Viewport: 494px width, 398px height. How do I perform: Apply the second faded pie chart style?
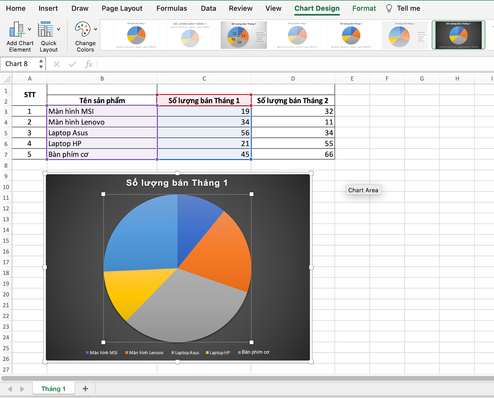click(x=190, y=35)
